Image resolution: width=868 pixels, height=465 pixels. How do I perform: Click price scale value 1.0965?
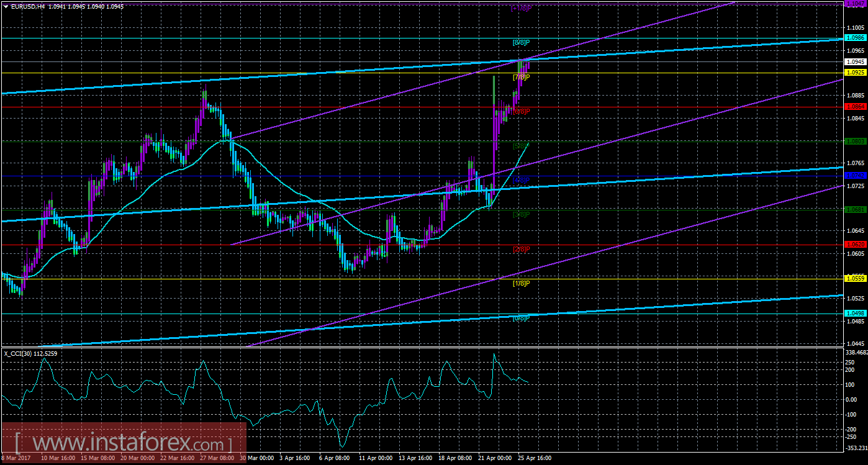856,51
